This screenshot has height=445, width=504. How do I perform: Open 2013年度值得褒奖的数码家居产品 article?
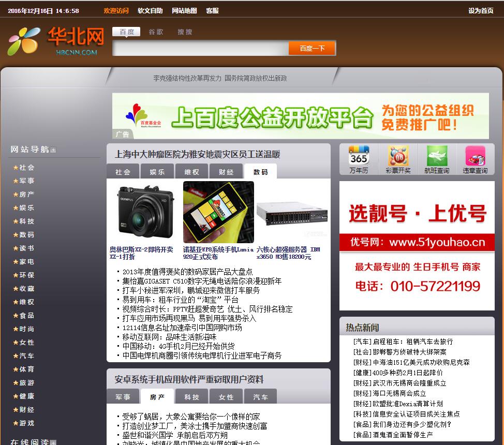(x=187, y=272)
